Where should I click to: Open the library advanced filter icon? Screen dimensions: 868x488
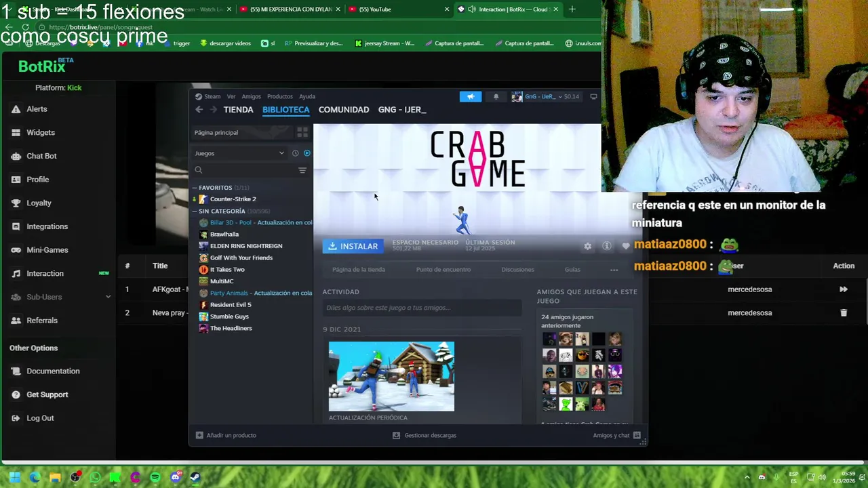point(302,170)
